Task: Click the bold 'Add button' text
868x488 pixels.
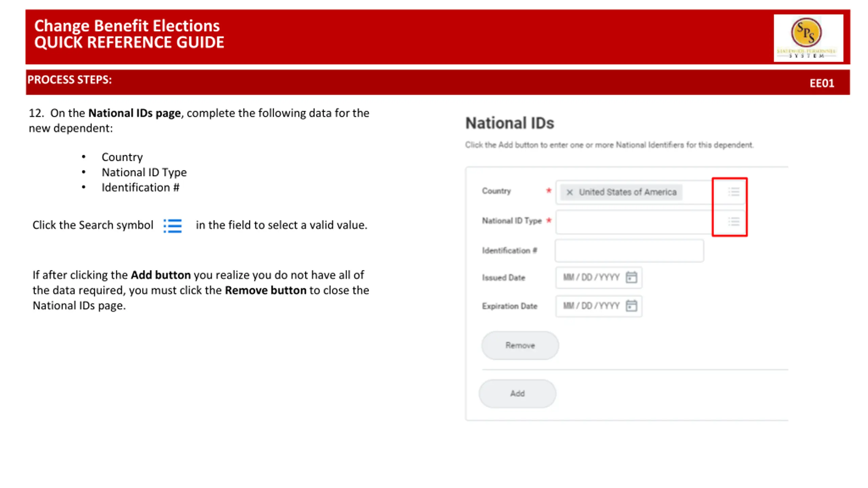Action: (x=161, y=275)
